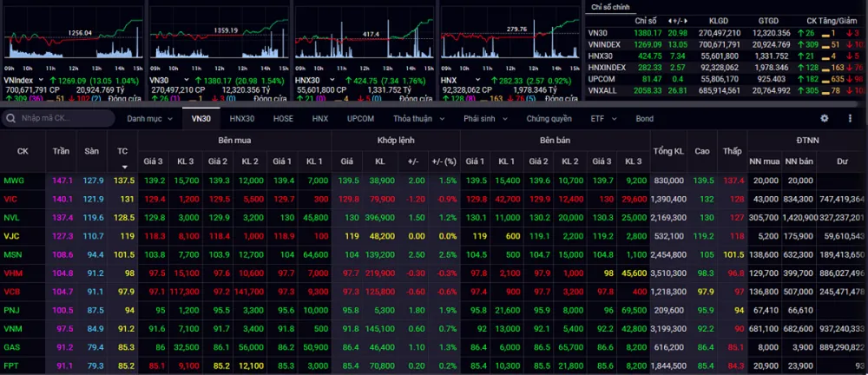
Task: Click the TC column sort arrow
Action: (x=122, y=166)
